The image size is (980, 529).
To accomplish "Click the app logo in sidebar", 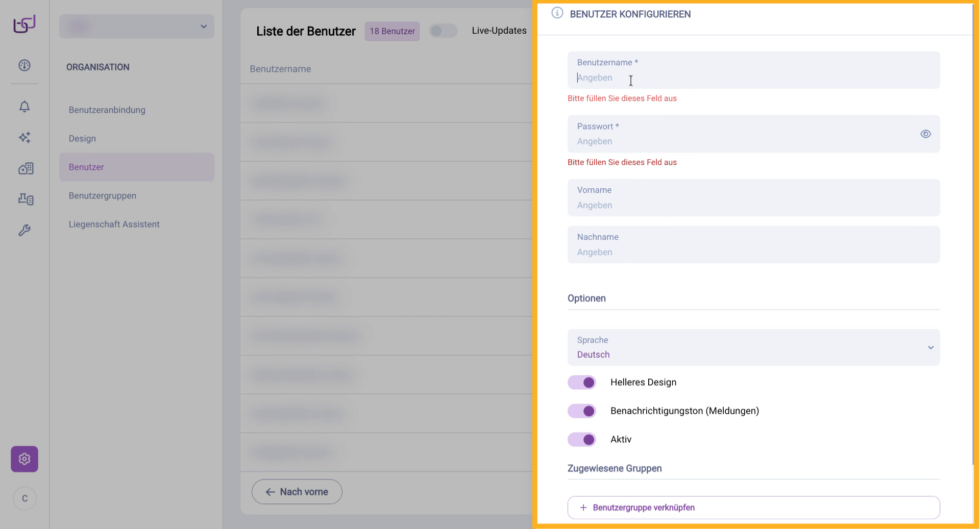I will 24,24.
